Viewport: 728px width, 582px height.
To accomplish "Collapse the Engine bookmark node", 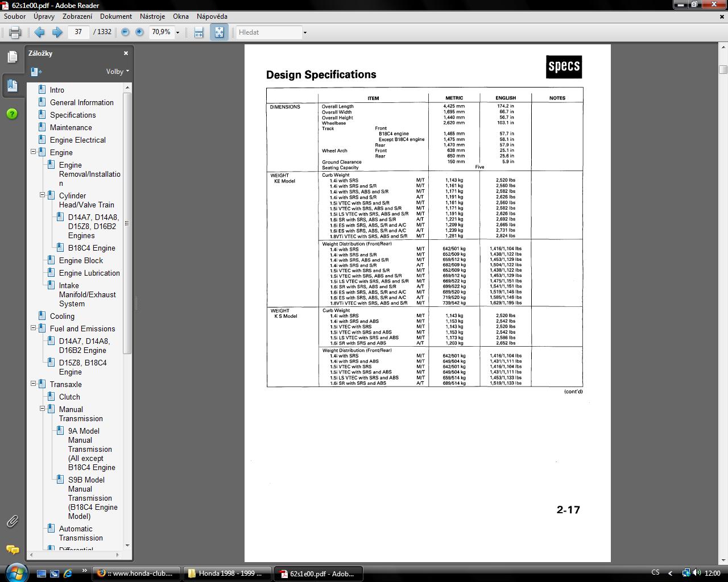I will [33, 152].
